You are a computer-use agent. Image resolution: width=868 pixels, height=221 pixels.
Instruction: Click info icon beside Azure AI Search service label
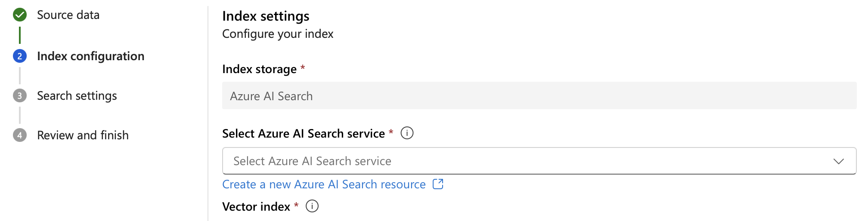pos(407,133)
